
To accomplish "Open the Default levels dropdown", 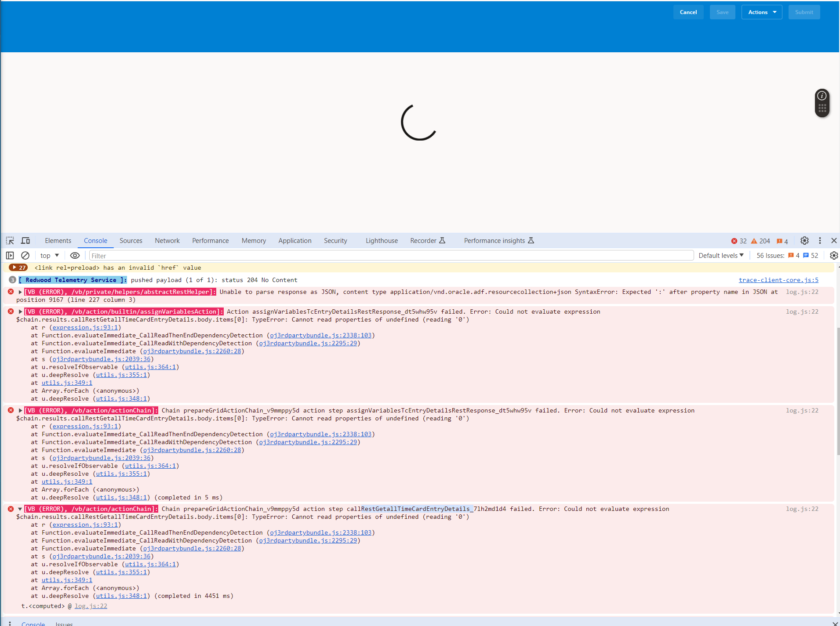I will 720,255.
